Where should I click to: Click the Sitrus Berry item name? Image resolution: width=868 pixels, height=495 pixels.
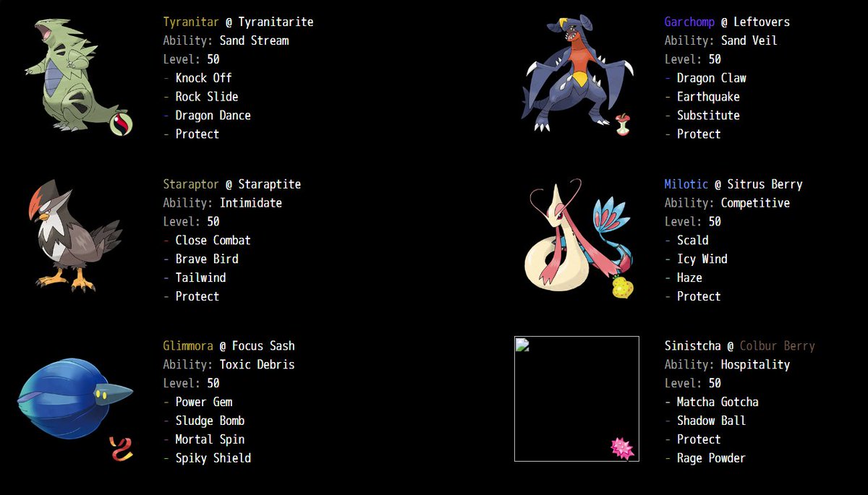click(765, 184)
